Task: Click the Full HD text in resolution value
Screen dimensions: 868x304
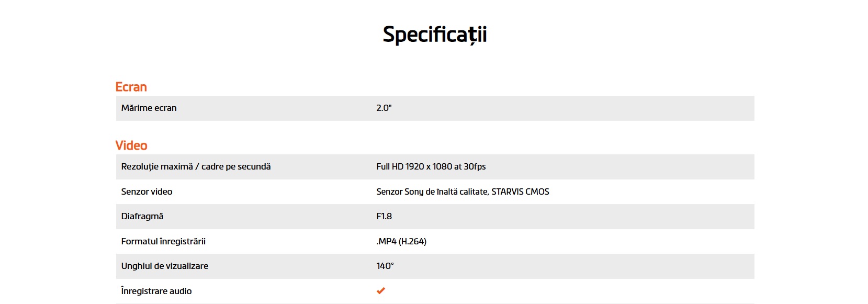Action: [x=390, y=167]
